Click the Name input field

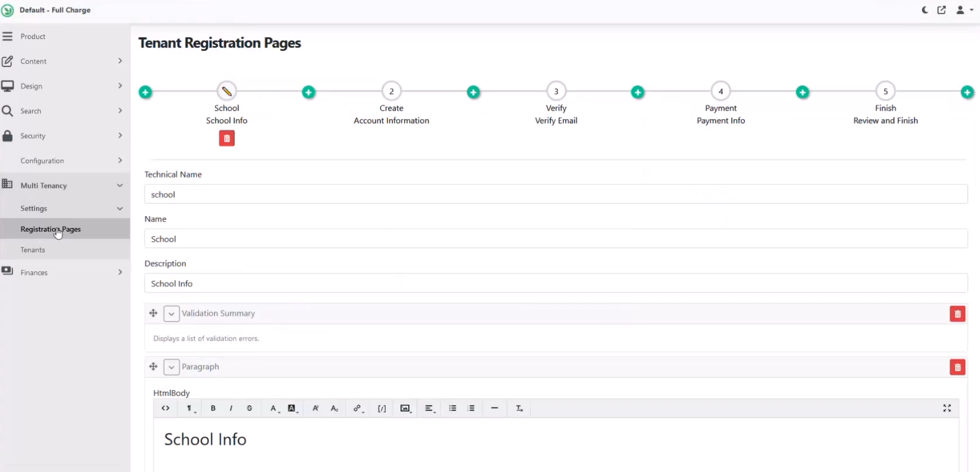(556, 239)
